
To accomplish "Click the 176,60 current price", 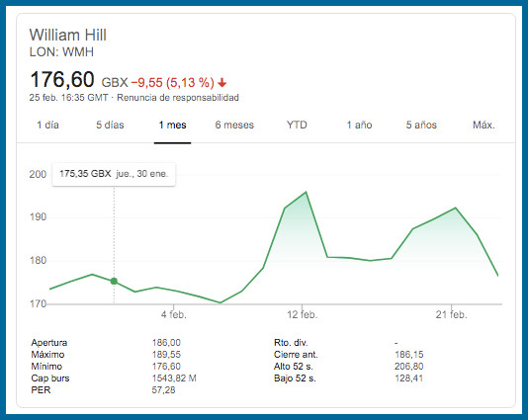I will [62, 79].
